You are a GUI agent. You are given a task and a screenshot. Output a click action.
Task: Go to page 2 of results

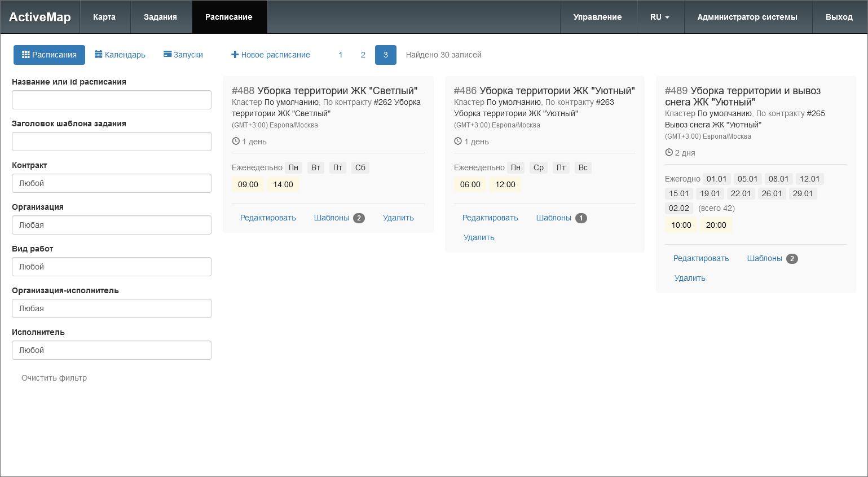[x=363, y=55]
